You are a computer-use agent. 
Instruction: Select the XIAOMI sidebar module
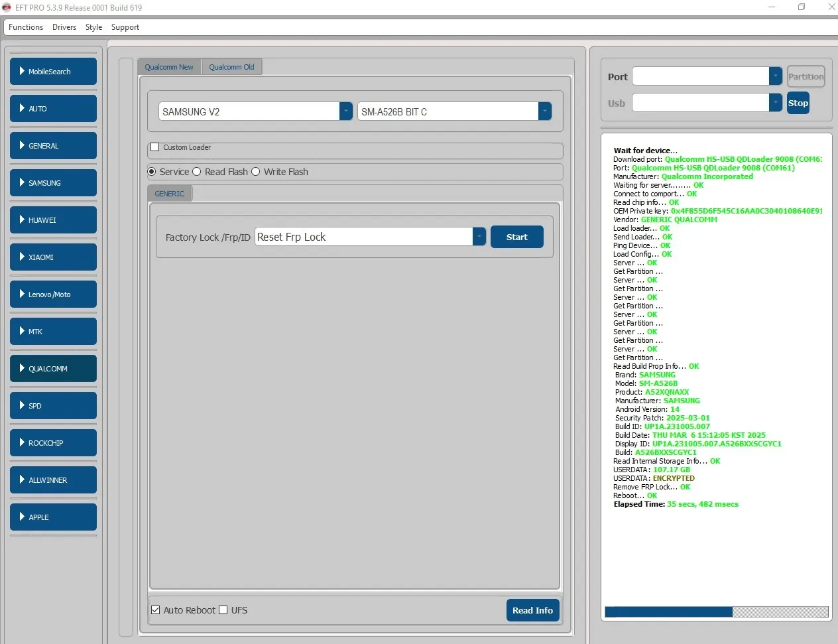pyautogui.click(x=53, y=257)
